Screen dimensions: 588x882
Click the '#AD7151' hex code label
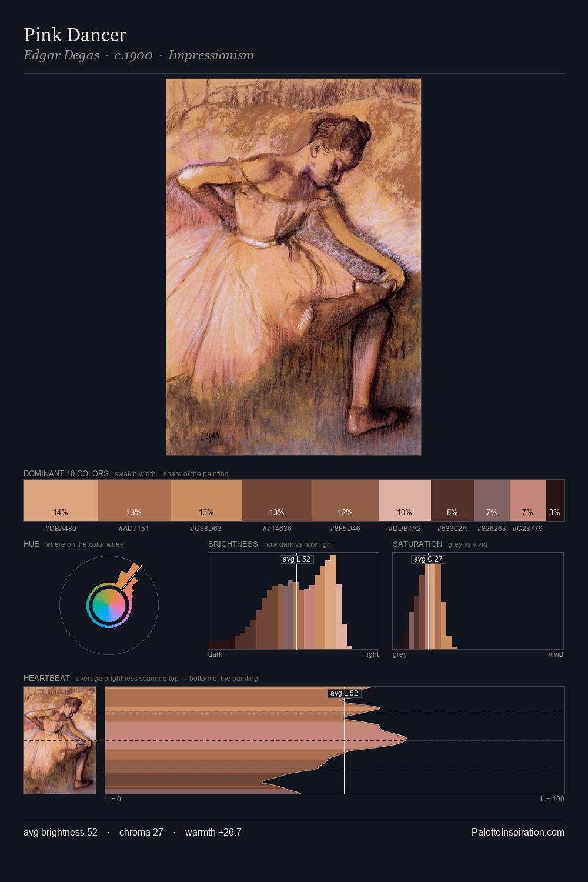(x=134, y=529)
